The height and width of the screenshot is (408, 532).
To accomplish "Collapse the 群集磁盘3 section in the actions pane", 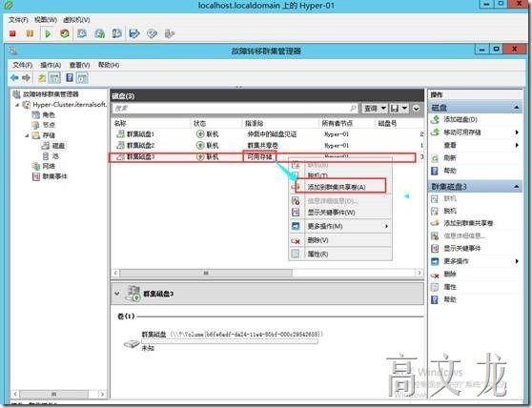I will (517, 187).
